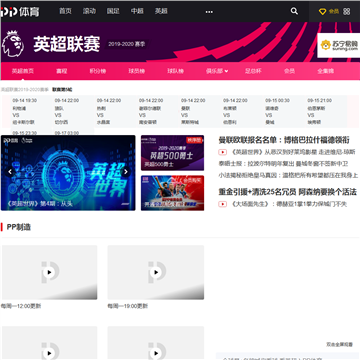Open the member diamond icon
360x360 pixels.
click(x=322, y=12)
